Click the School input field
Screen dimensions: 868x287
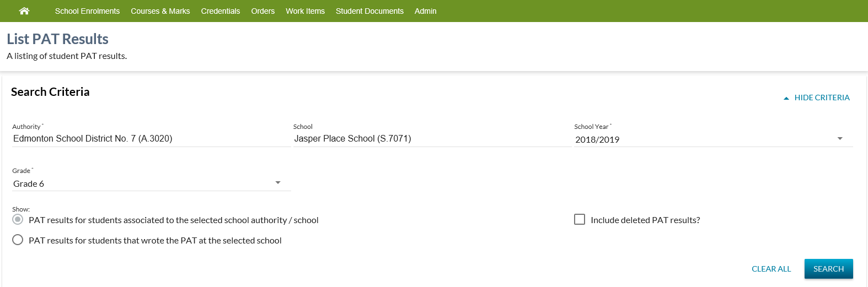click(x=431, y=139)
